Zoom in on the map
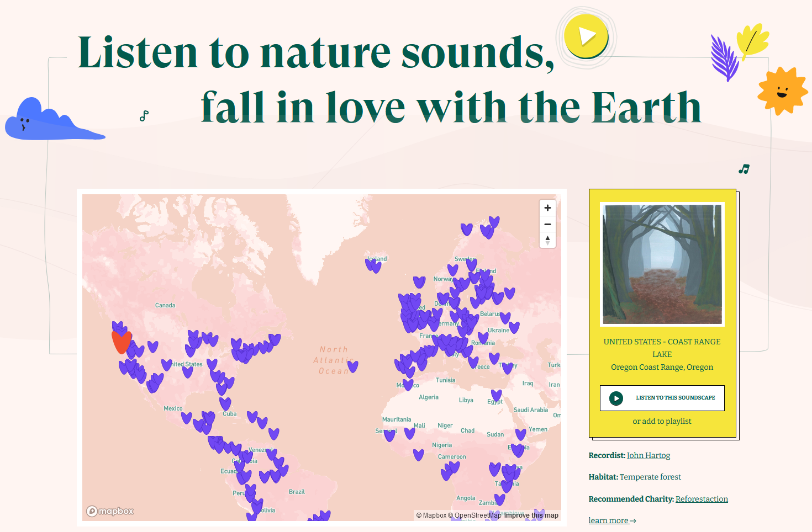This screenshot has height=532, width=812. [x=547, y=208]
